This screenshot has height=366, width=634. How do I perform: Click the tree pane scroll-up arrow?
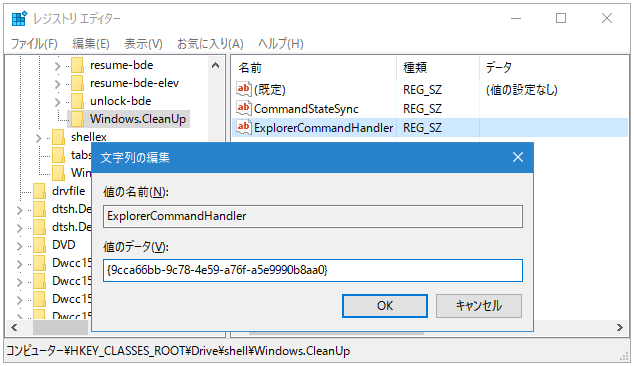pyautogui.click(x=216, y=65)
